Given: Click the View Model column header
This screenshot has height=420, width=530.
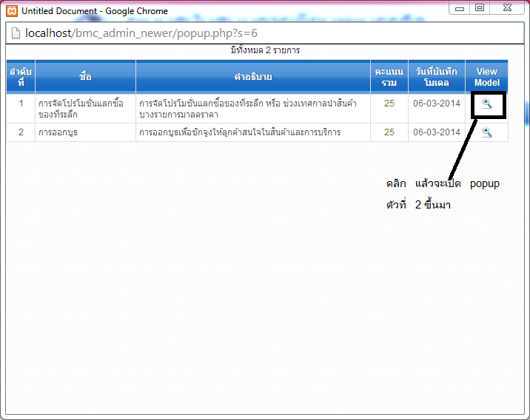Looking at the screenshot, I should 487,77.
